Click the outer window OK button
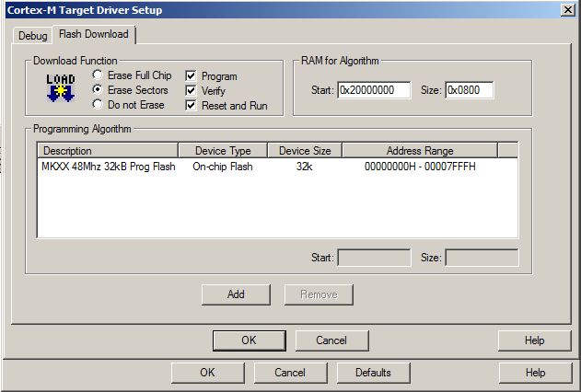 207,373
